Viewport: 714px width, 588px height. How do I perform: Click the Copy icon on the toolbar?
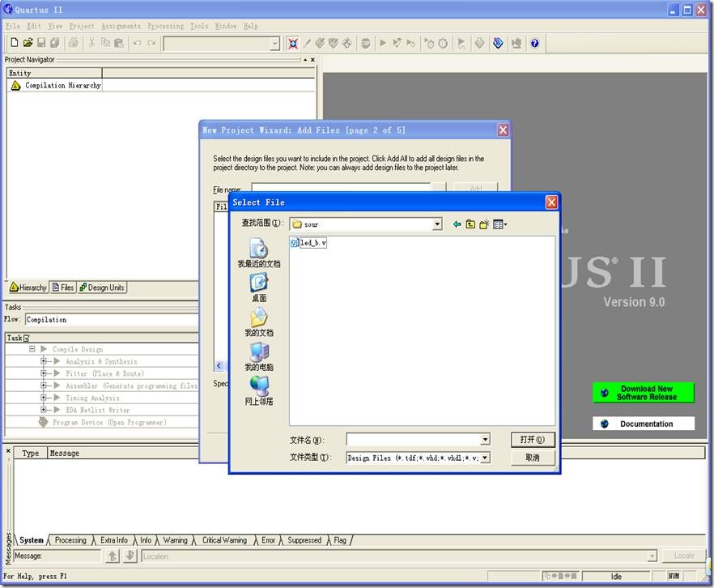click(x=105, y=43)
